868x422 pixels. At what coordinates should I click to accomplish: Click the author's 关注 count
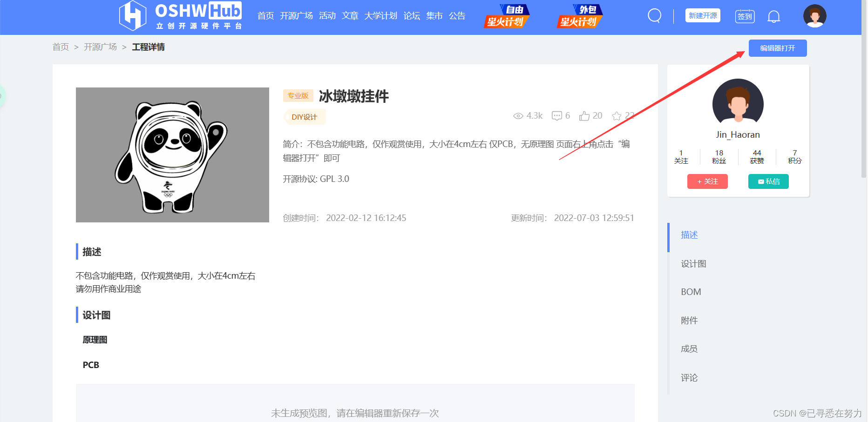681,157
